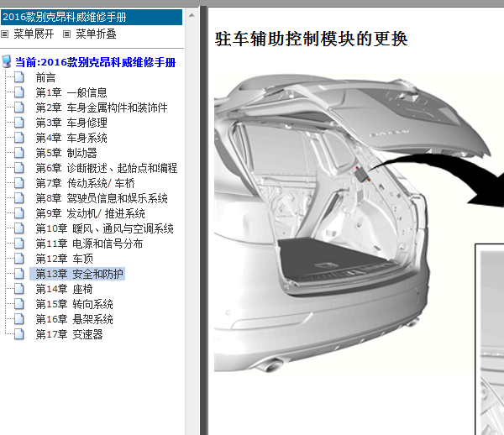This screenshot has height=435, width=504.
Task: Open 第11章 电源和信号分布
Action: point(89,244)
